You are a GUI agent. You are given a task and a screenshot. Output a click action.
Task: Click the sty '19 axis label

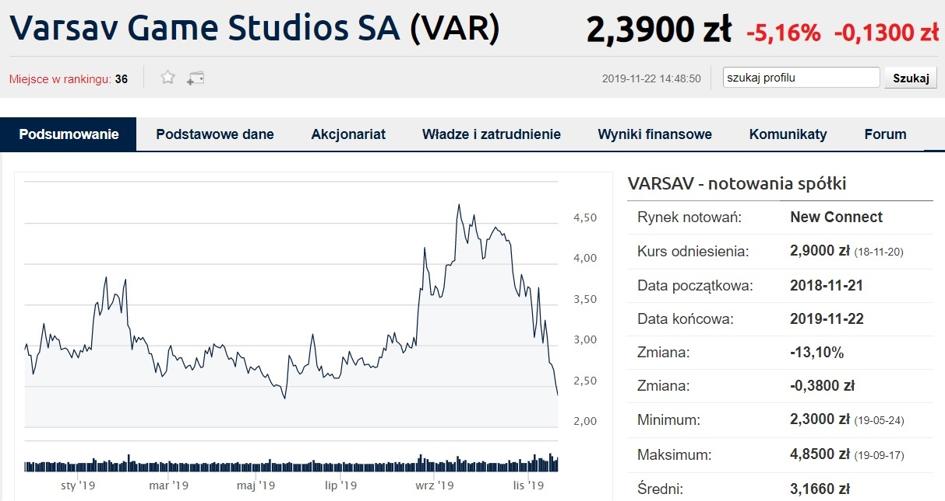78,485
